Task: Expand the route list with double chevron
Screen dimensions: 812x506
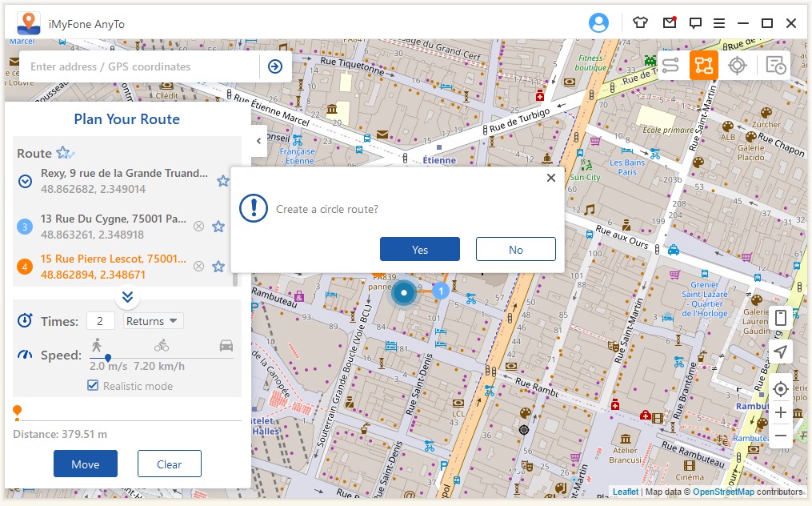Action: [x=127, y=297]
